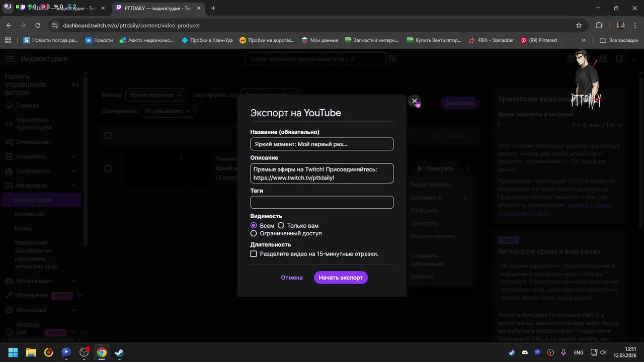Enable splitting video into 15-minute segments
The width and height of the screenshot is (644, 362).
coord(254,254)
